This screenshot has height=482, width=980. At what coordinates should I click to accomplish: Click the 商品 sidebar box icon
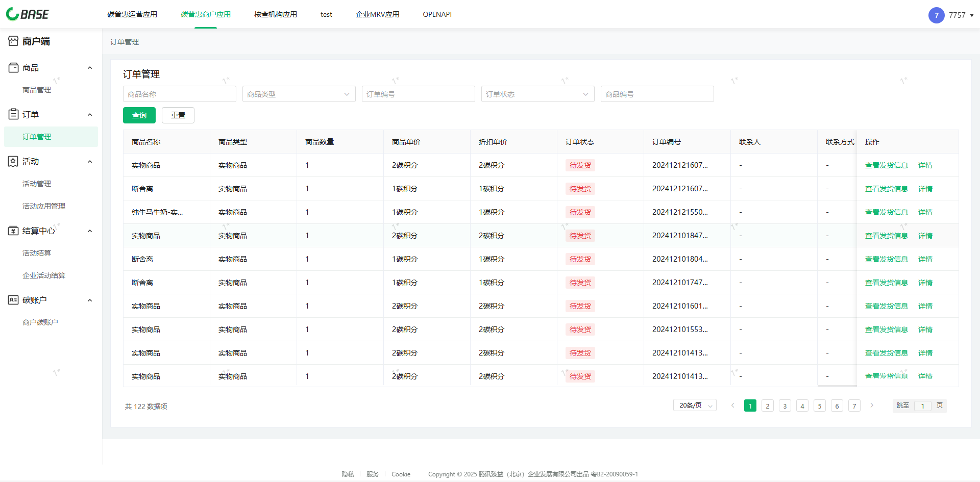coord(13,68)
